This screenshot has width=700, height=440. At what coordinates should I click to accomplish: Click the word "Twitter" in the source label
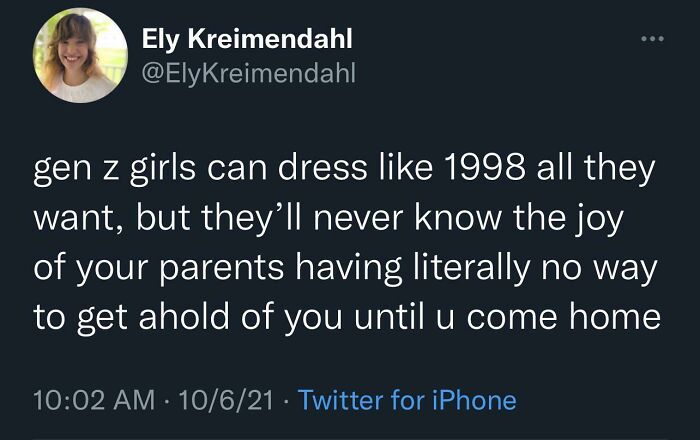(x=341, y=399)
